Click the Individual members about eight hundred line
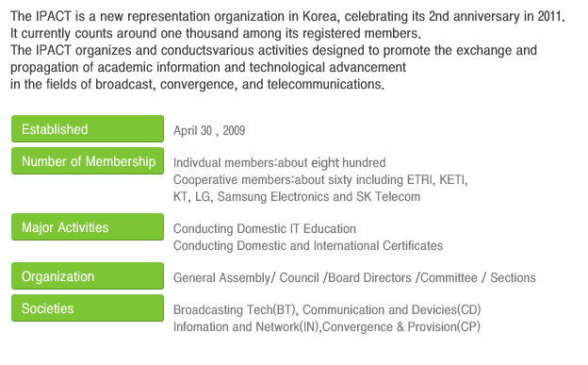 [x=279, y=162]
